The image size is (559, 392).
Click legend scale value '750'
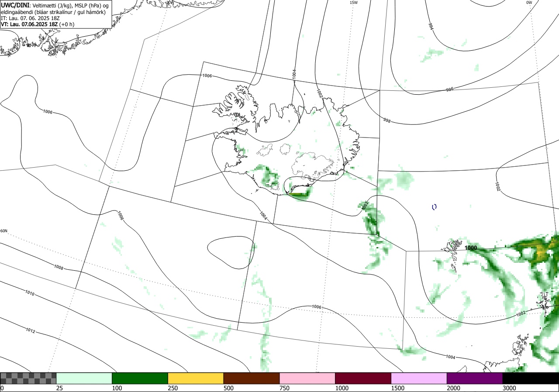point(285,388)
